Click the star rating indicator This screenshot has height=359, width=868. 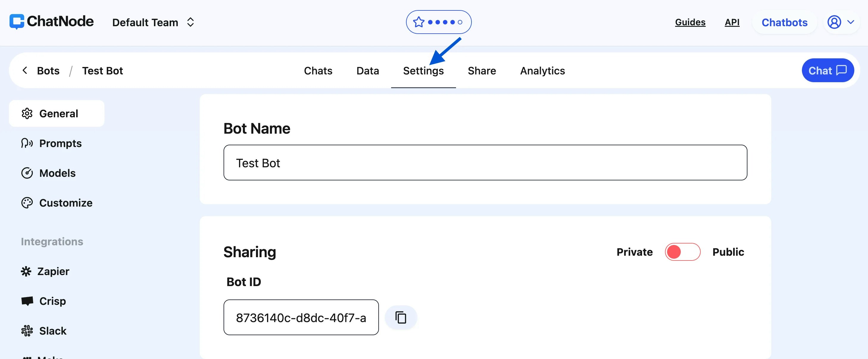[438, 21]
